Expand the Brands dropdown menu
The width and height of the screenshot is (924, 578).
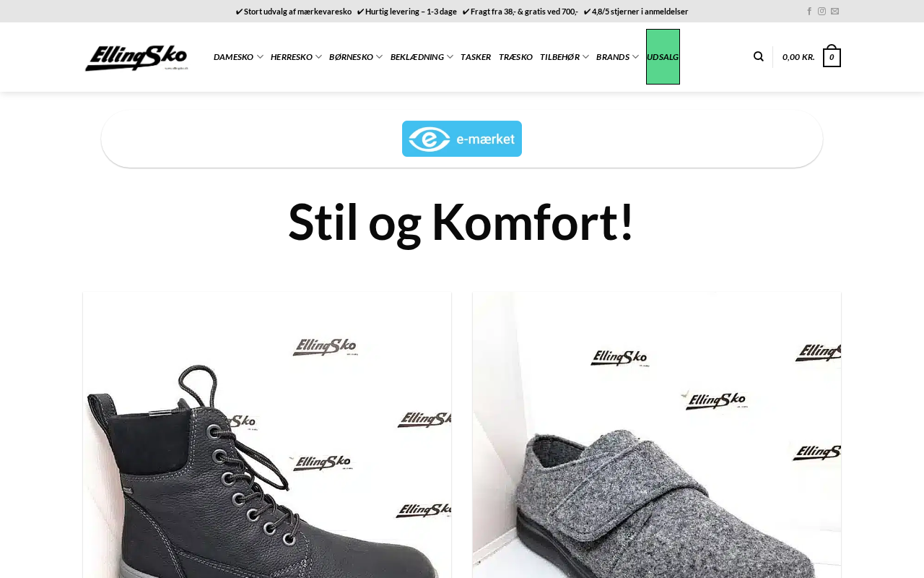click(617, 57)
